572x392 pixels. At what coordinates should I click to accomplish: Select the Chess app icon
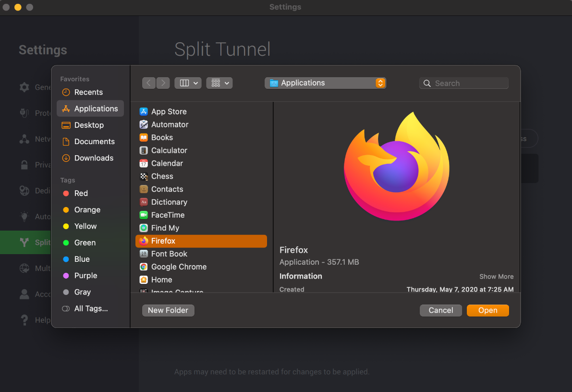(x=144, y=176)
